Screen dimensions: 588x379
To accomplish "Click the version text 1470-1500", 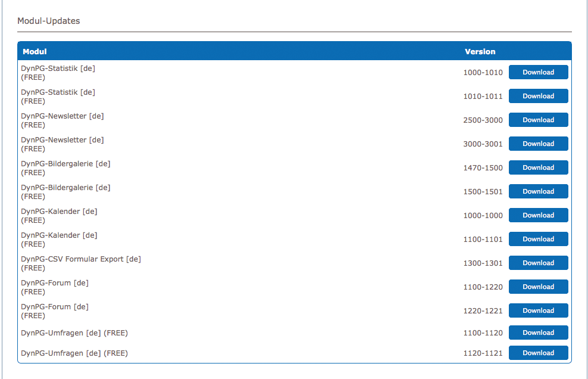I will pos(483,168).
